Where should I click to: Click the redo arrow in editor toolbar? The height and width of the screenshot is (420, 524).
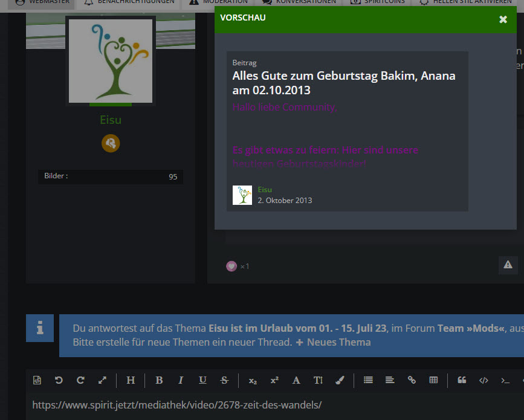click(80, 380)
